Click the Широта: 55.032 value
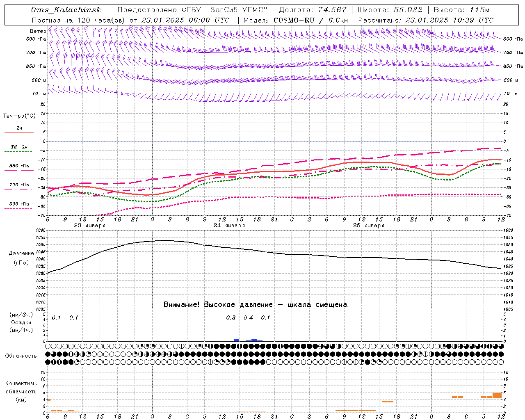The width and height of the screenshot is (525, 420). click(390, 10)
